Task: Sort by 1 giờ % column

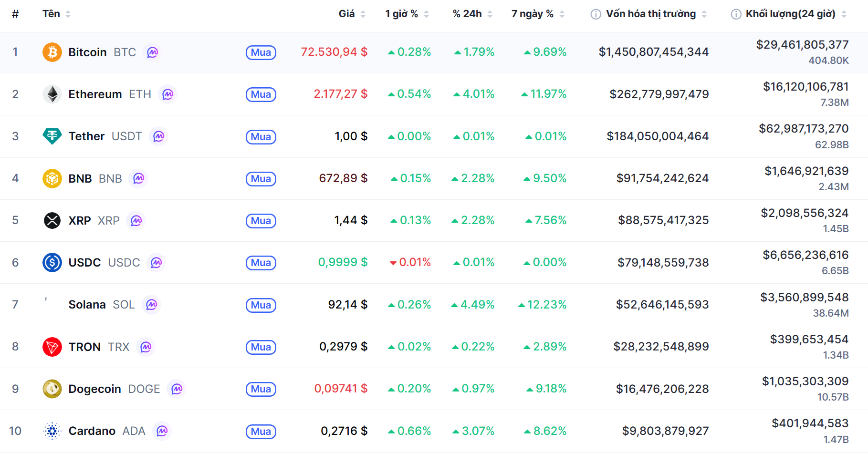Action: [x=402, y=14]
